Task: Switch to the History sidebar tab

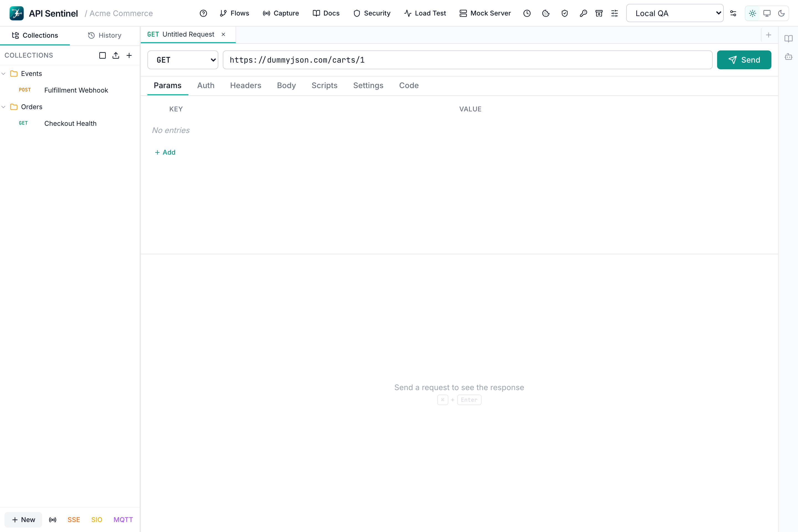Action: pos(105,35)
